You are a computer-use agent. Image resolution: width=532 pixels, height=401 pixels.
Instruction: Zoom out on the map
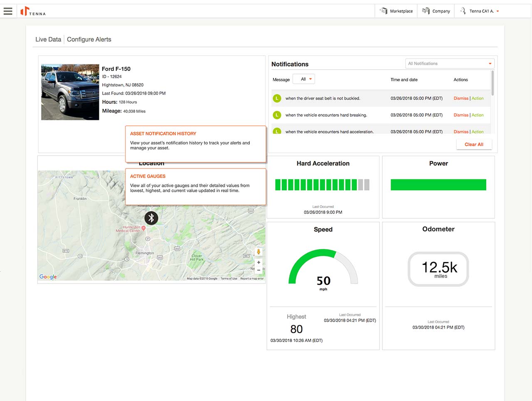tap(259, 270)
